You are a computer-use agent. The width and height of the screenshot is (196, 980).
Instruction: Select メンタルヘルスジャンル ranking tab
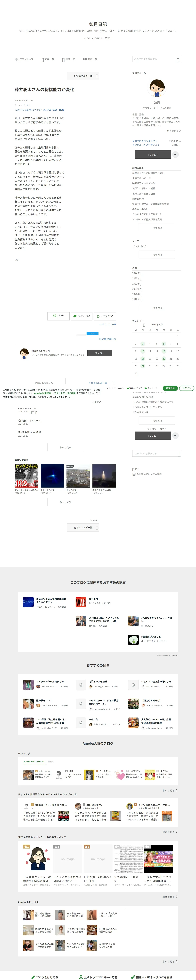(x=34, y=761)
